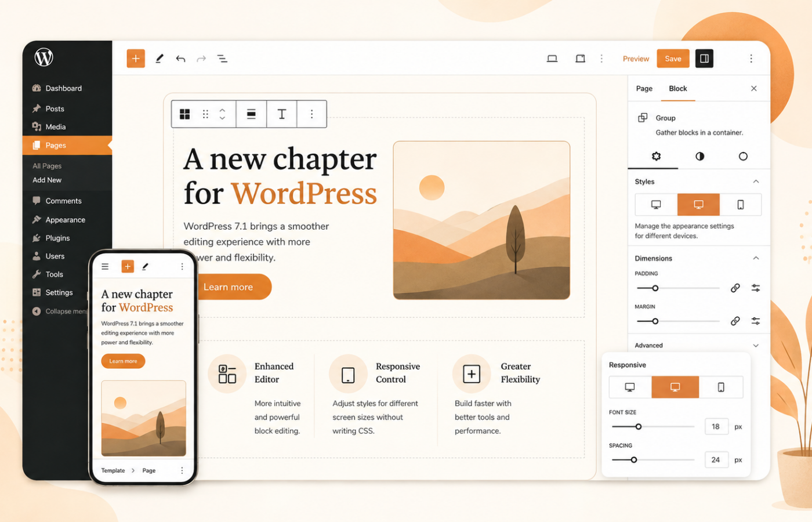Click the Group block icon in the sidebar

pyautogui.click(x=643, y=118)
